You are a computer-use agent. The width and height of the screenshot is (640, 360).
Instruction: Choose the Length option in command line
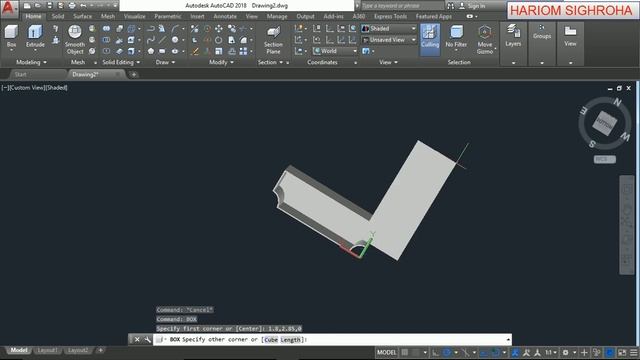click(x=291, y=340)
